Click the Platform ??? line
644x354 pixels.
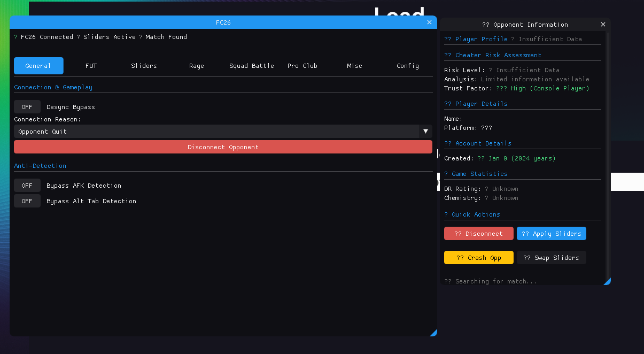[468, 128]
